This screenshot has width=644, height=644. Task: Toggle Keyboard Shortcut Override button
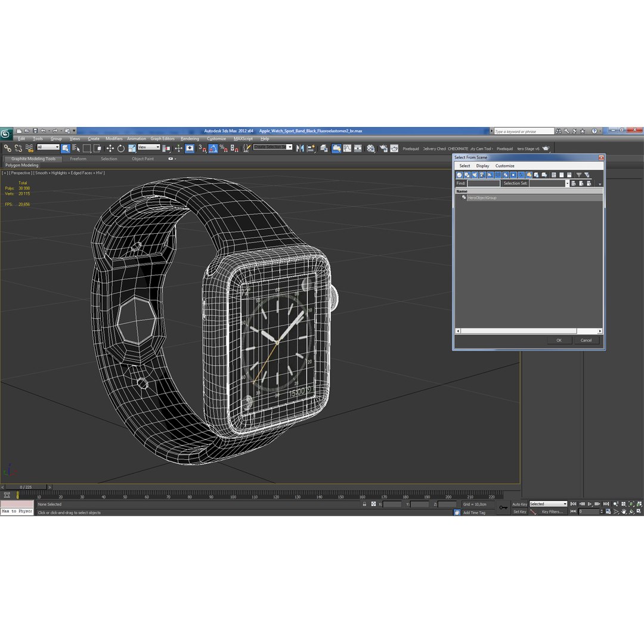pyautogui.click(x=190, y=148)
